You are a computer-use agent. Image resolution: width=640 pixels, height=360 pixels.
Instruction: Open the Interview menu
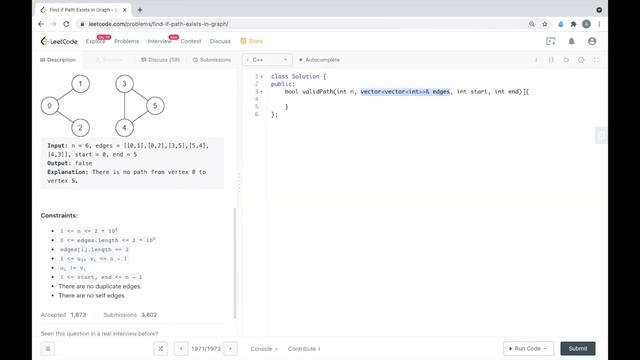tap(160, 41)
